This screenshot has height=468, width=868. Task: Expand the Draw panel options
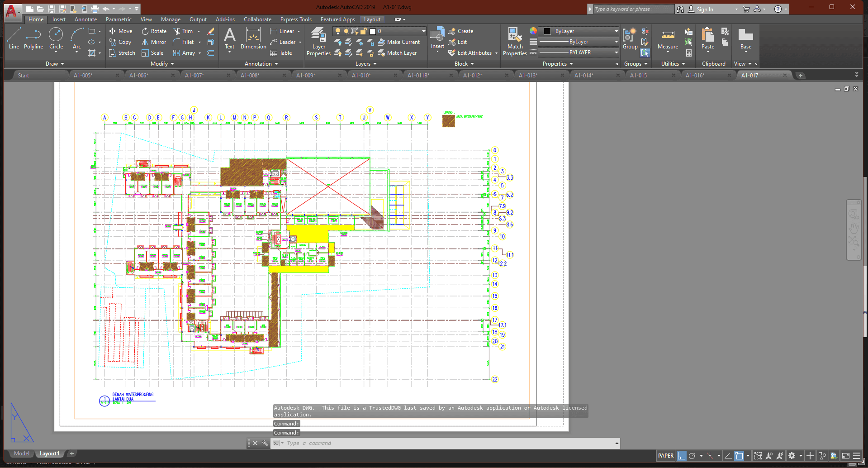tap(55, 64)
